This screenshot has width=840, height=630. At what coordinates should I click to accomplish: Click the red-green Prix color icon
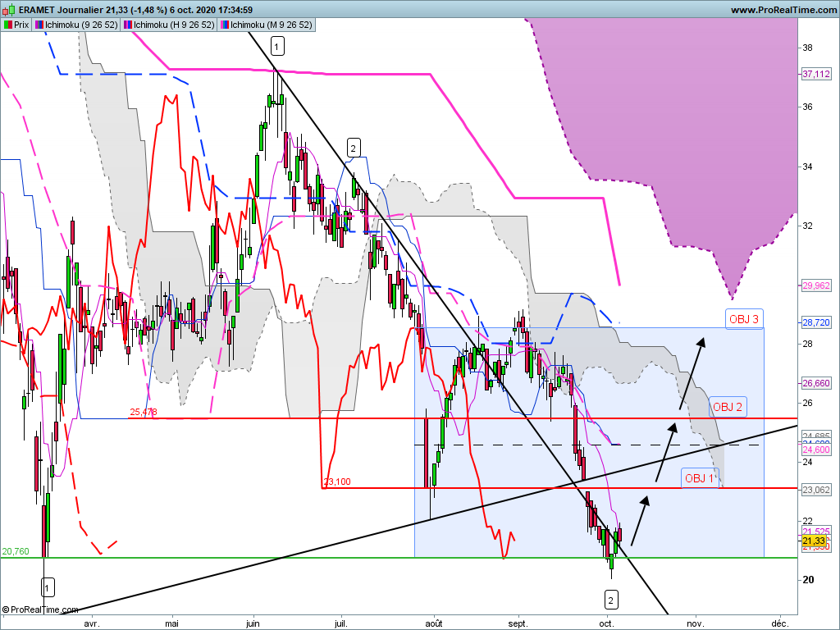click(x=7, y=25)
